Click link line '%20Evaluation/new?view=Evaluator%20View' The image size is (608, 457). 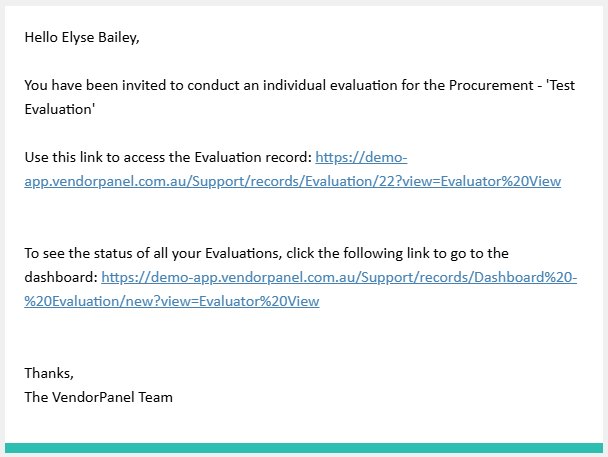[172, 301]
